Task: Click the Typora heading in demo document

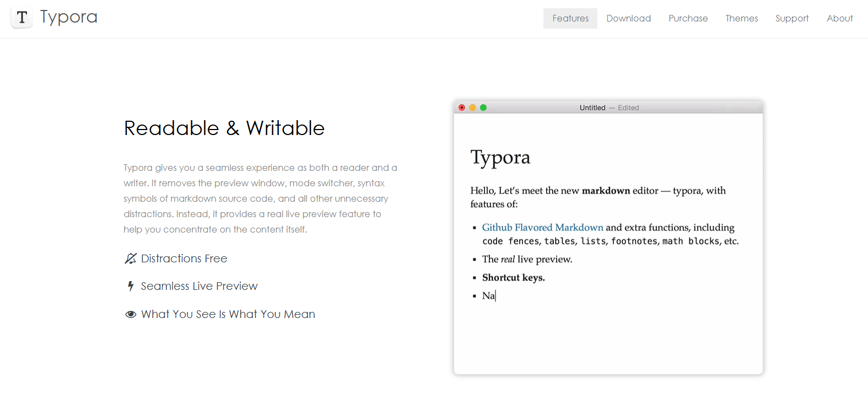Action: pyautogui.click(x=500, y=158)
